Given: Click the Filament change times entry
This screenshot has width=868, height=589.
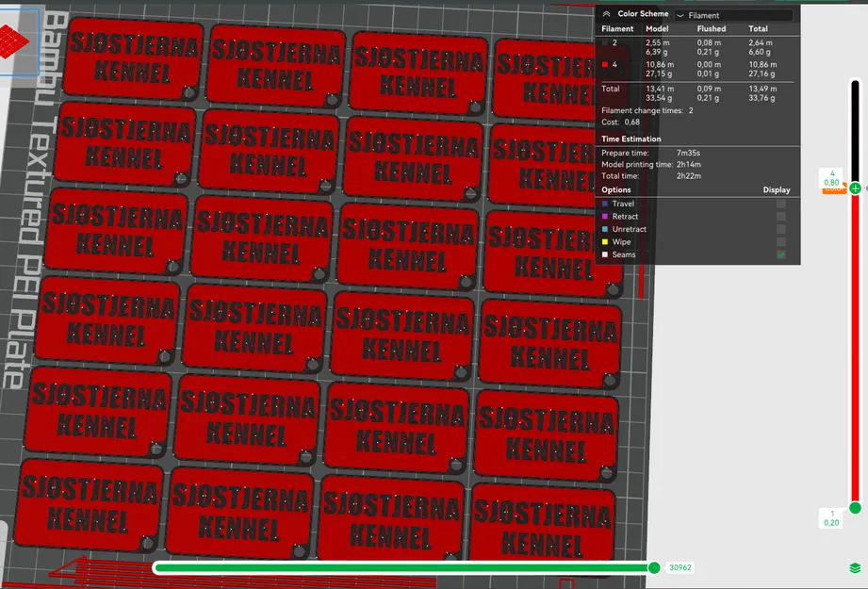Looking at the screenshot, I should (647, 110).
